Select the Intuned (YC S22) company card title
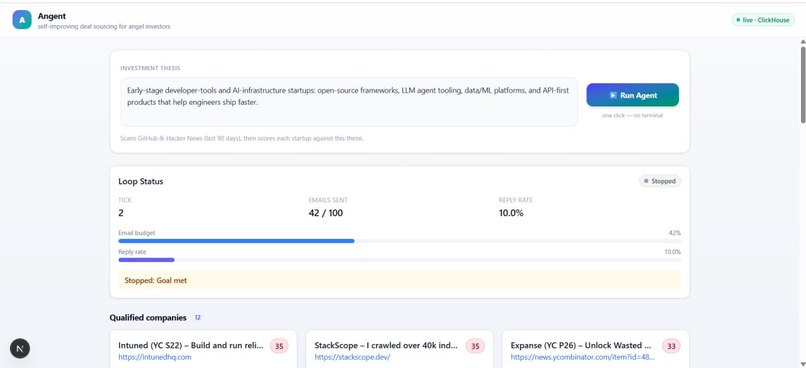 pyautogui.click(x=192, y=346)
